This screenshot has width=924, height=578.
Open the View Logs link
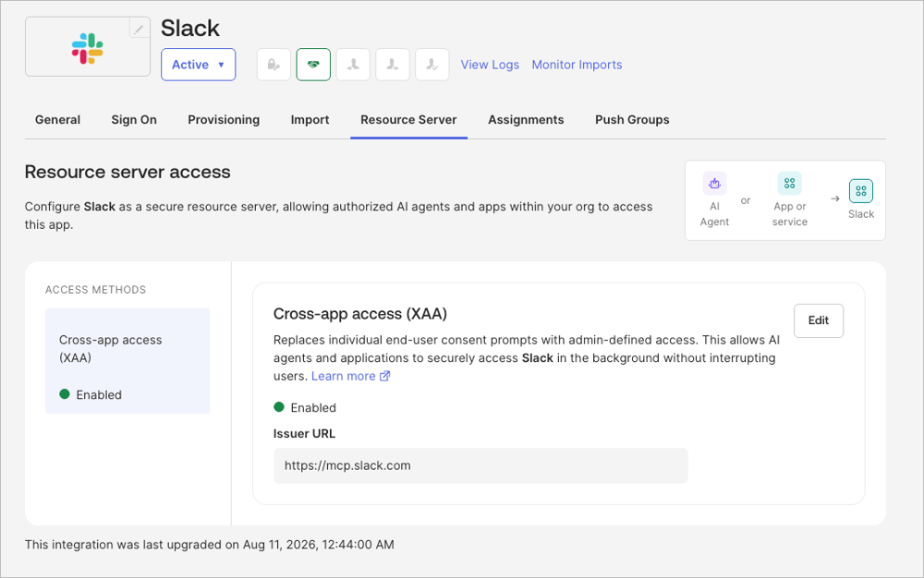[x=490, y=65]
